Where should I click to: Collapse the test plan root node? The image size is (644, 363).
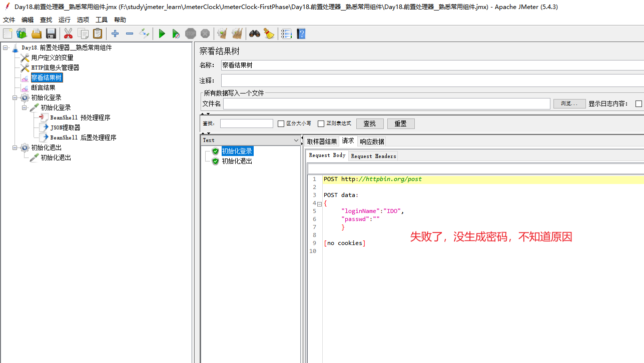coord(5,47)
